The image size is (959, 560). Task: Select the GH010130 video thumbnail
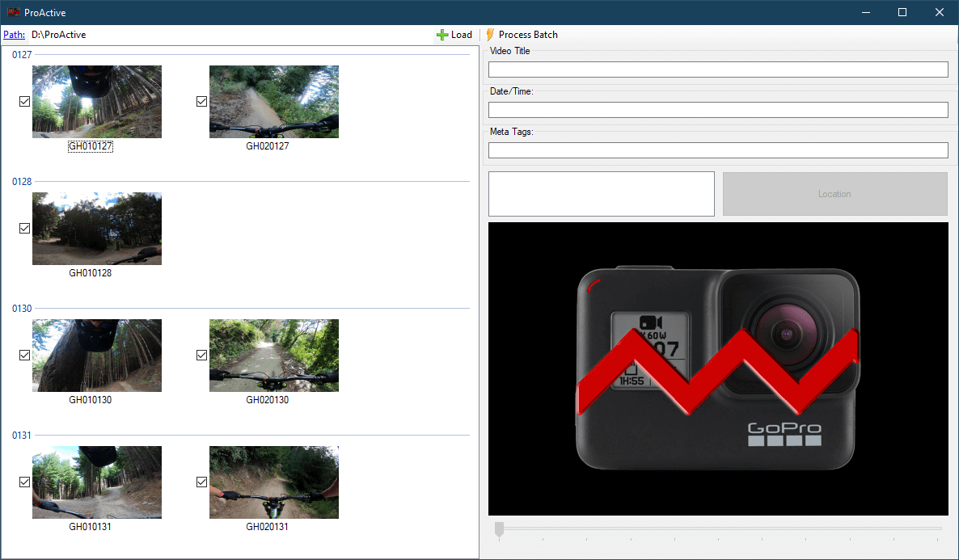click(97, 356)
